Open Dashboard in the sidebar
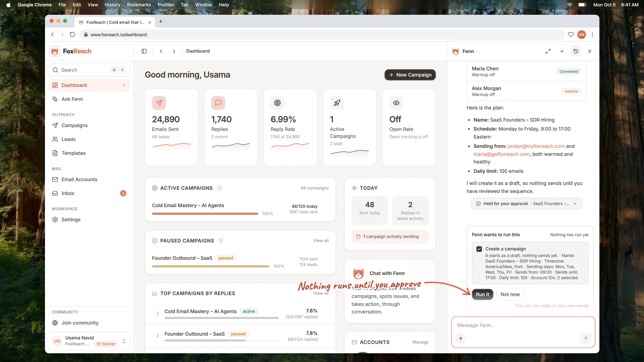The width and height of the screenshot is (644, 362). (x=89, y=85)
